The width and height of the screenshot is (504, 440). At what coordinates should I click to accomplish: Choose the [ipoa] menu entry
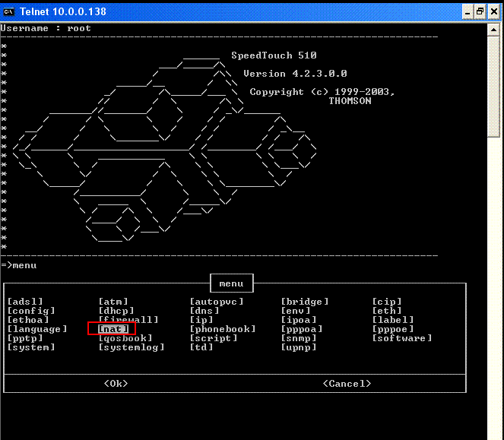tap(299, 320)
